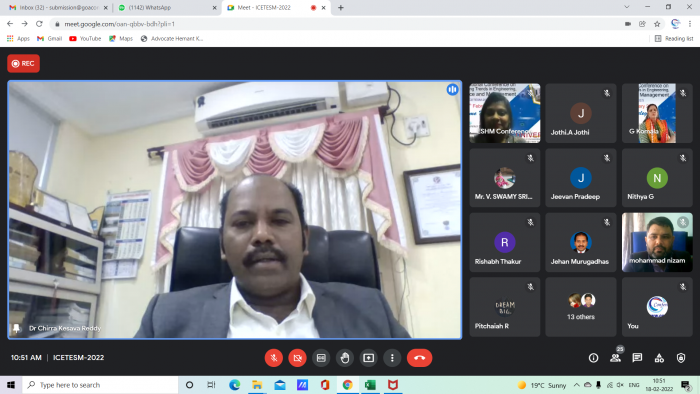Open Chrome tab search dropdown arrow

[627, 7]
